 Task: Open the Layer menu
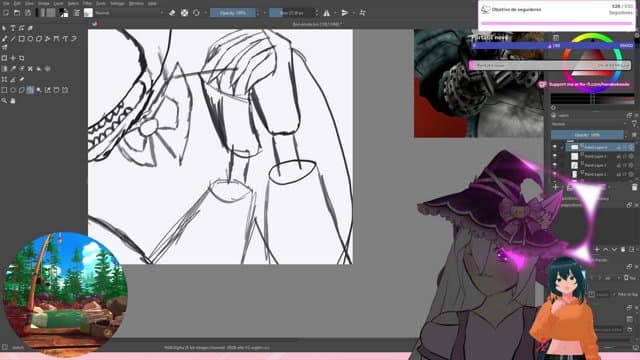[58, 3]
